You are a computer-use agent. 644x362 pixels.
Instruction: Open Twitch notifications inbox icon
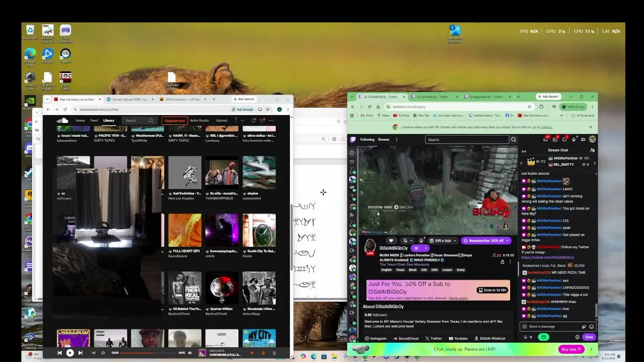(x=555, y=139)
